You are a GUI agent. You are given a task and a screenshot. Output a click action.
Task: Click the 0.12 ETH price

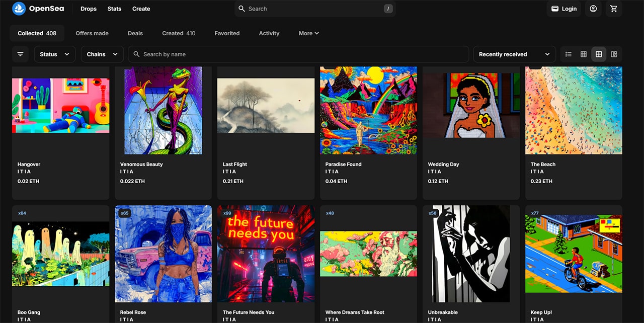click(x=438, y=181)
